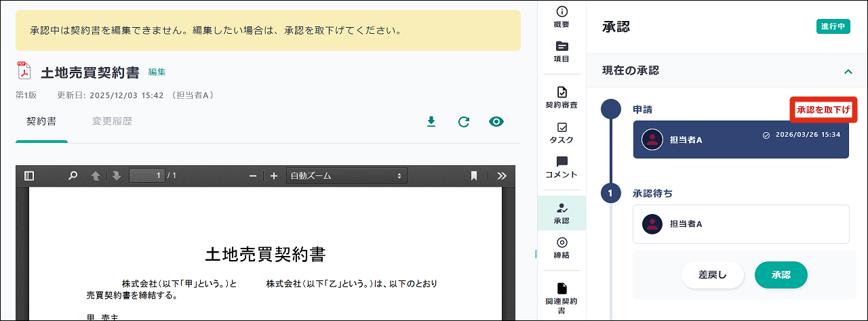Toggle the eye preview icon
The height and width of the screenshot is (321, 868).
coord(496,122)
